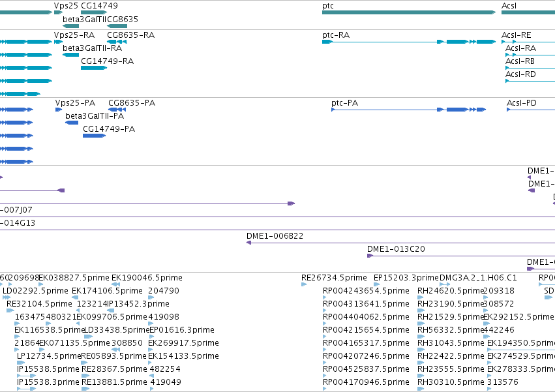Select EST RE32104.5prime
Screen dimensions: 555x392
(39, 304)
